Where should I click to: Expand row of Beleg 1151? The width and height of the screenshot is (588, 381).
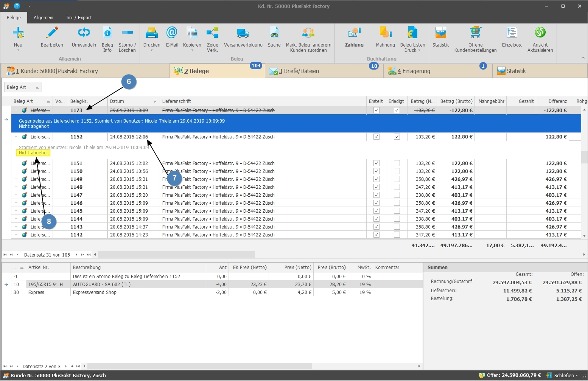pyautogui.click(x=16, y=163)
